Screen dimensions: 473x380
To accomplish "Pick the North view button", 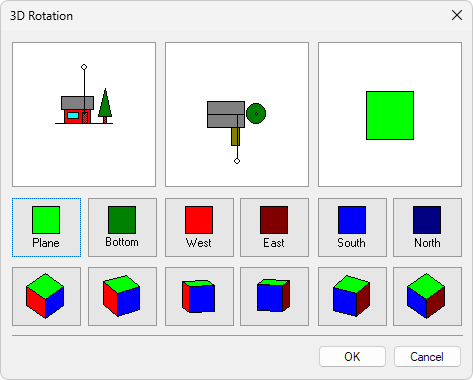I will pyautogui.click(x=427, y=228).
